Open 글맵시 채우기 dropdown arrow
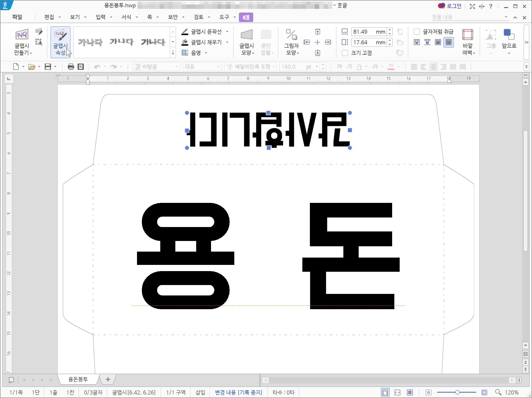Screen dimensions: 532x398 pos(227,42)
